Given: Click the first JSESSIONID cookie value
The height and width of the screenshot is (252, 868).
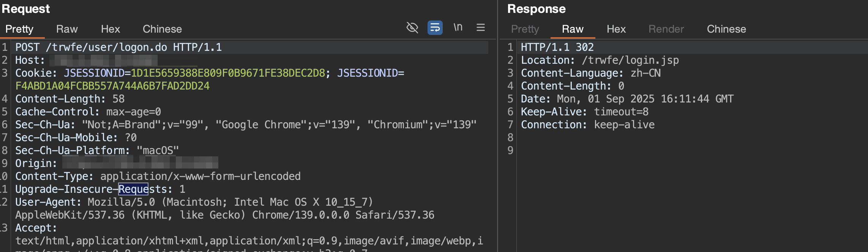Looking at the screenshot, I should coord(228,73).
